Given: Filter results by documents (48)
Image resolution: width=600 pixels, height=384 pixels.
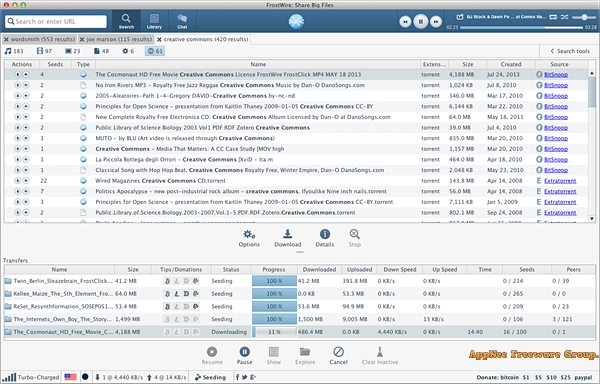Looking at the screenshot, I should click(101, 51).
